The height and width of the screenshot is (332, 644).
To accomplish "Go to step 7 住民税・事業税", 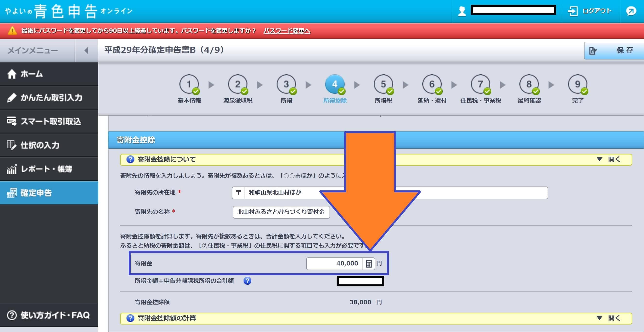I will click(x=481, y=89).
